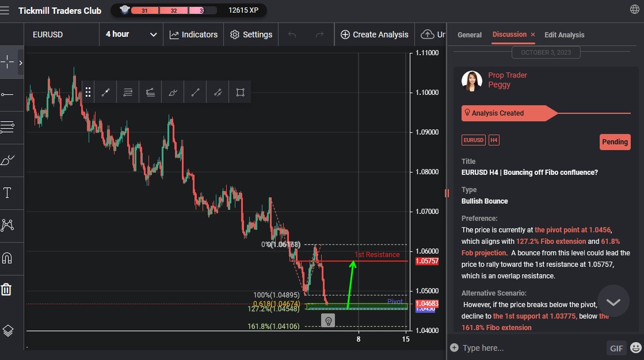This screenshot has height=360, width=644.
Task: Click the undo arrow
Action: click(292, 35)
